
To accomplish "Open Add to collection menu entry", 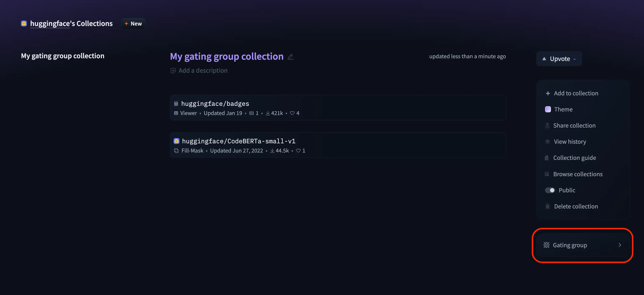I will tap(576, 93).
